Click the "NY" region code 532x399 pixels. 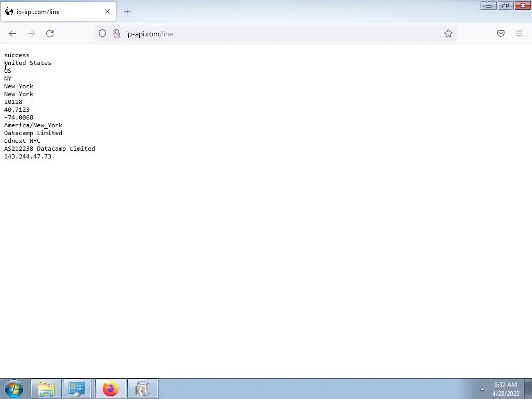point(8,78)
